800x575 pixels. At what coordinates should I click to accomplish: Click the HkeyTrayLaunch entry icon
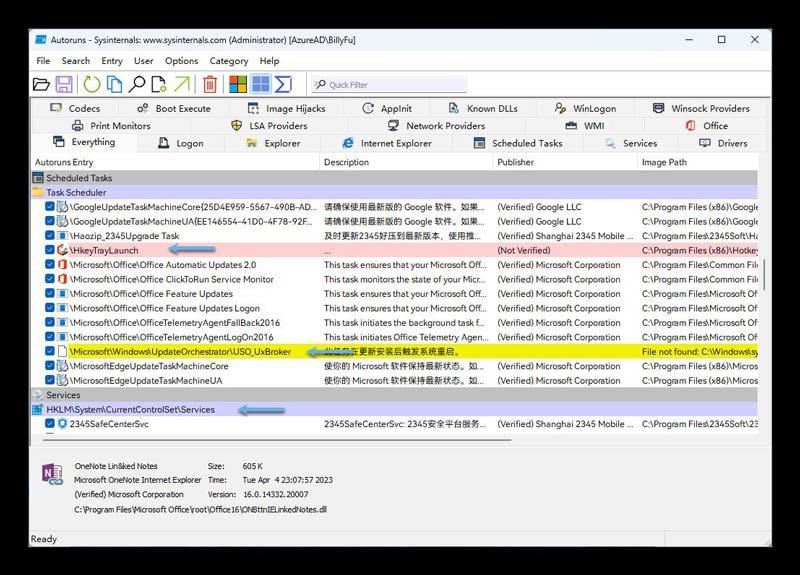pos(62,250)
